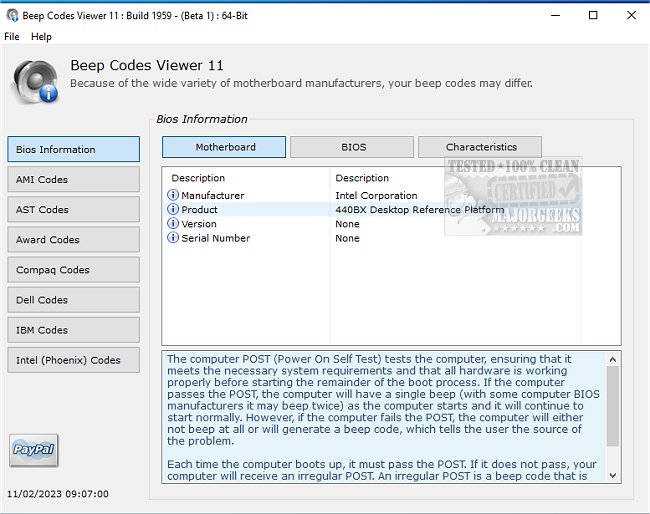
Task: Click the Version row info icon
Action: 173,224
